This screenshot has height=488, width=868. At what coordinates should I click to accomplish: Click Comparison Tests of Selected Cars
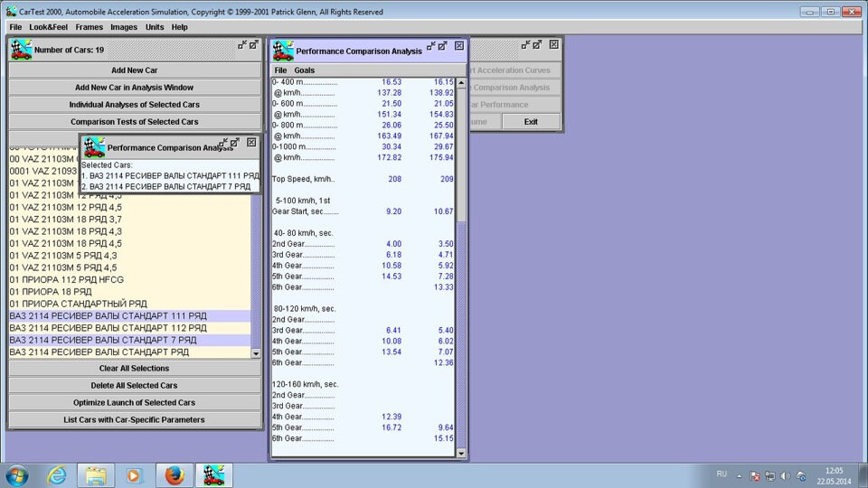click(x=135, y=122)
